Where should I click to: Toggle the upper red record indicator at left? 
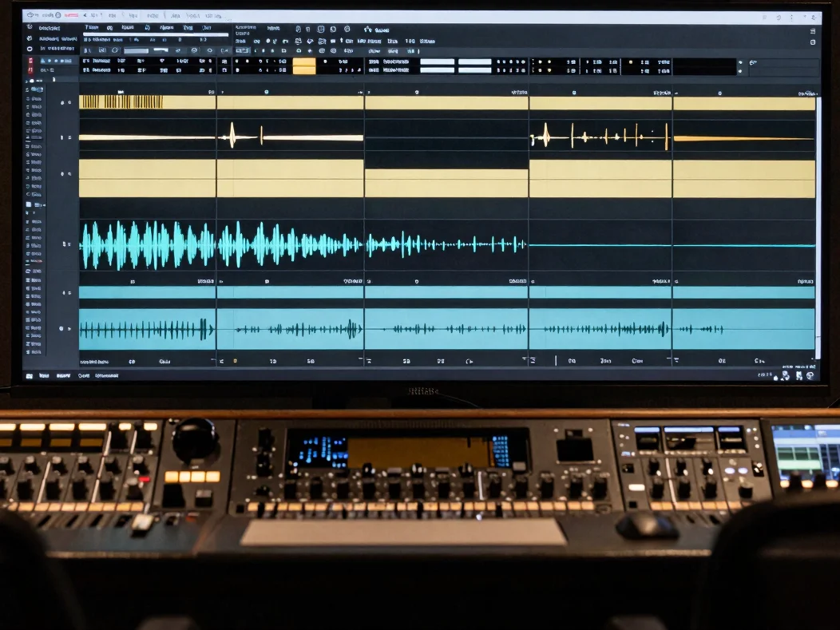[30, 61]
